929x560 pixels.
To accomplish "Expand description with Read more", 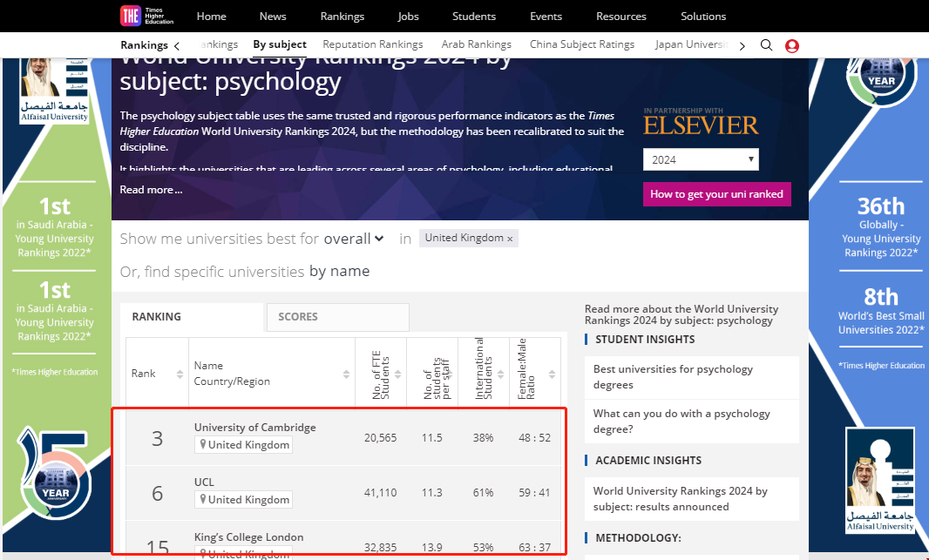I will click(151, 189).
